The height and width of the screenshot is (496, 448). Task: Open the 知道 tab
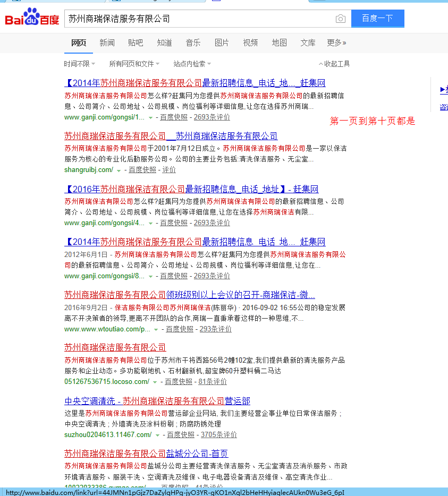pos(164,42)
